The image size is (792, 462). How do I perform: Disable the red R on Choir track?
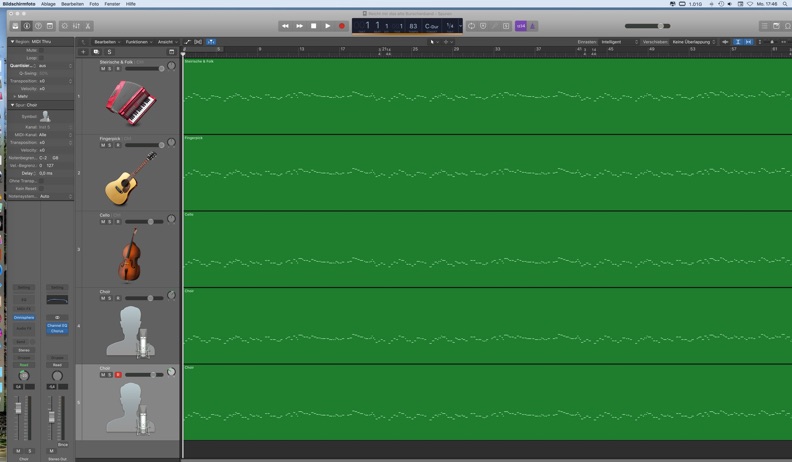[118, 375]
